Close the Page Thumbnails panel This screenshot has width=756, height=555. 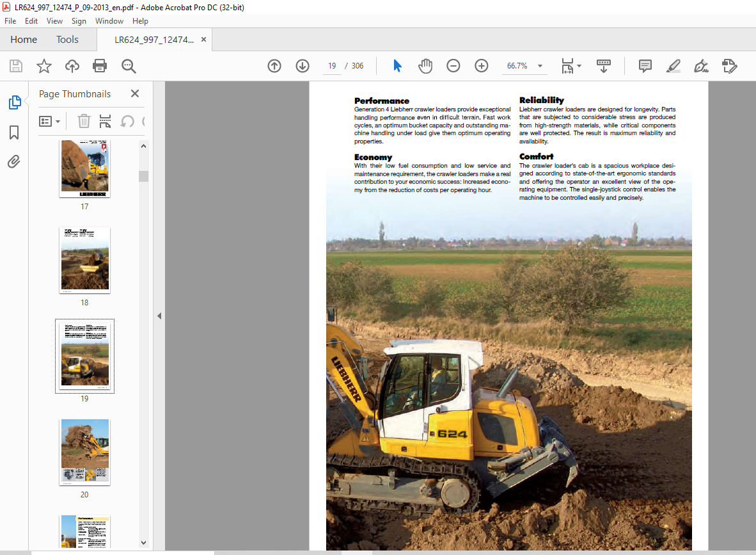click(x=135, y=93)
